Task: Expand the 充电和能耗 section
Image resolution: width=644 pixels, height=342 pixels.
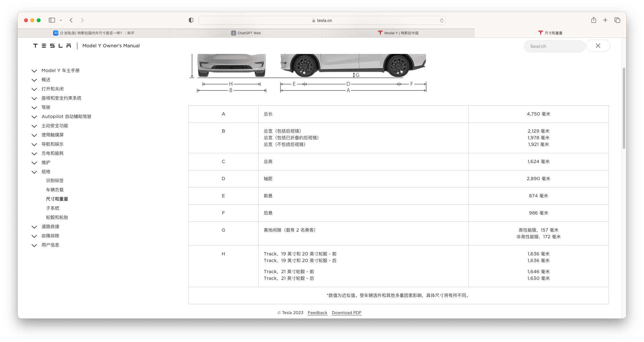Action: tap(34, 154)
